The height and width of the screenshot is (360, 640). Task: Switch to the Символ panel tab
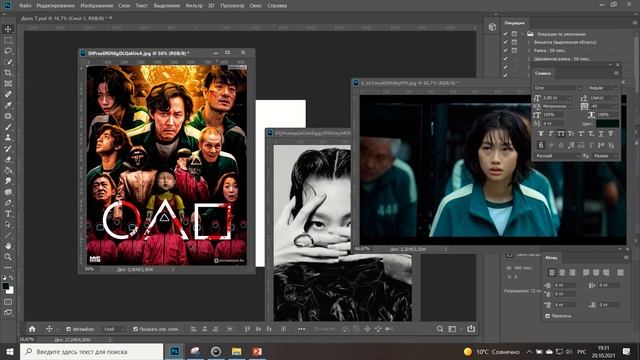point(543,73)
